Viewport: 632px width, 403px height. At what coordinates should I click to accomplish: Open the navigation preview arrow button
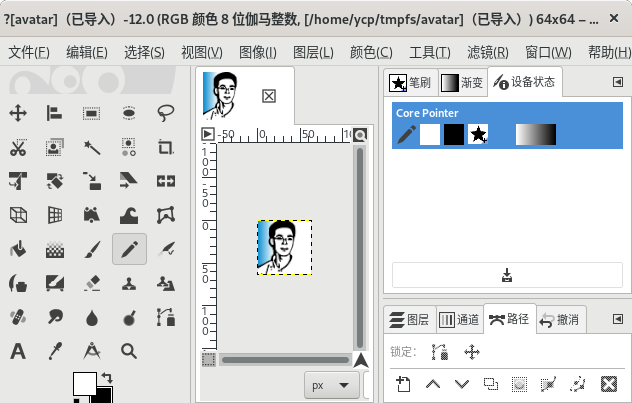[361, 360]
